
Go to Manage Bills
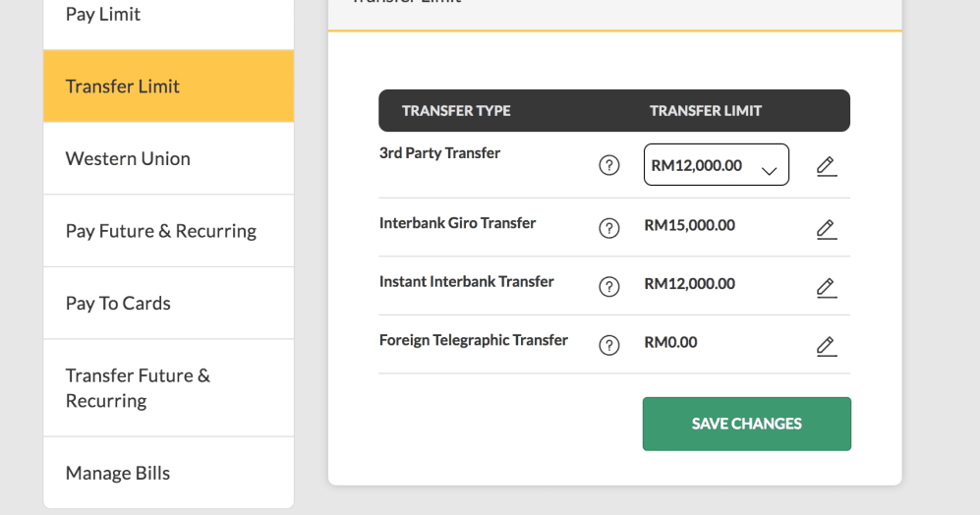[168, 473]
